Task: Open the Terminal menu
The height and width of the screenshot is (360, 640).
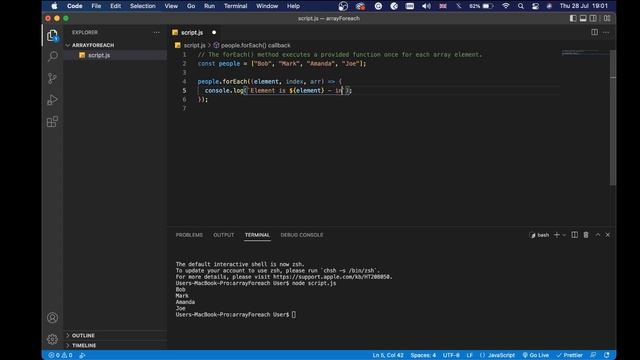Action: [235, 6]
